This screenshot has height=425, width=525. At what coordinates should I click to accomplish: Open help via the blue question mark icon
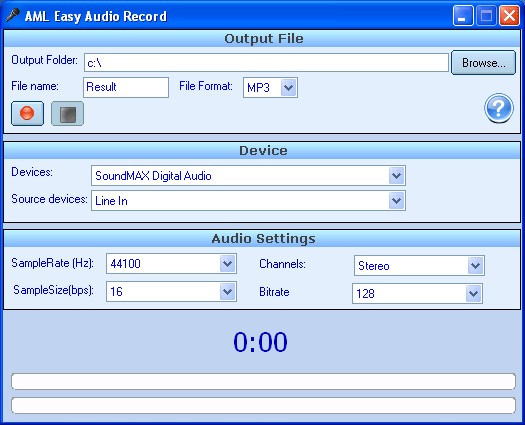(499, 108)
